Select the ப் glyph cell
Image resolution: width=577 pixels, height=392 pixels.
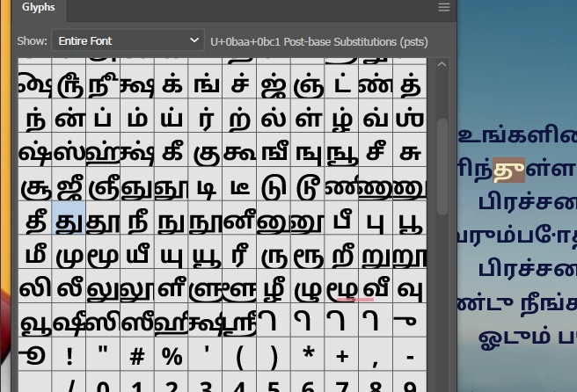coord(103,116)
